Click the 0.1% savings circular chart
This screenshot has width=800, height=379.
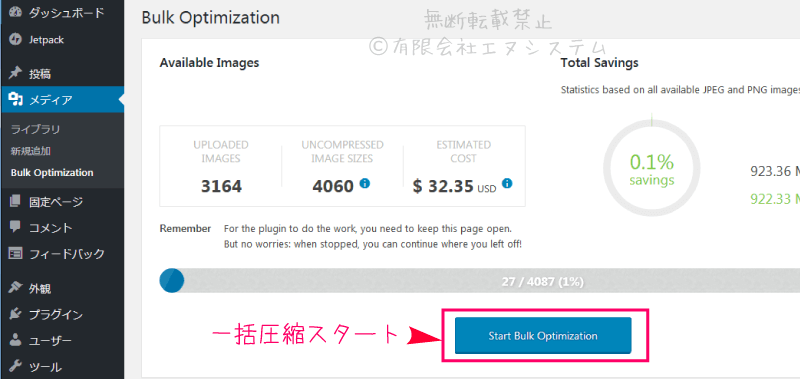point(652,169)
